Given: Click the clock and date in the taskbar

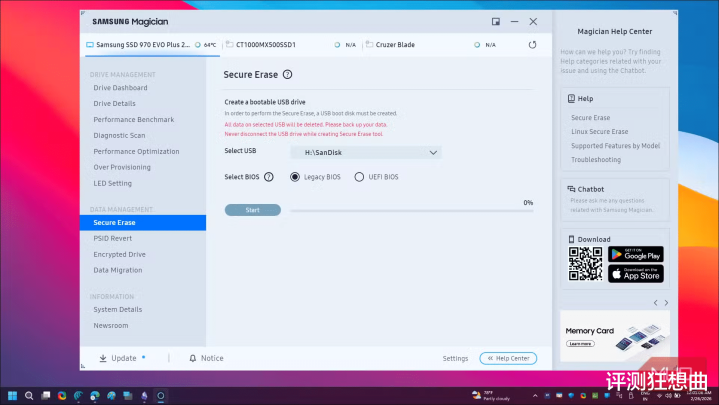Looking at the screenshot, I should click(x=699, y=396).
